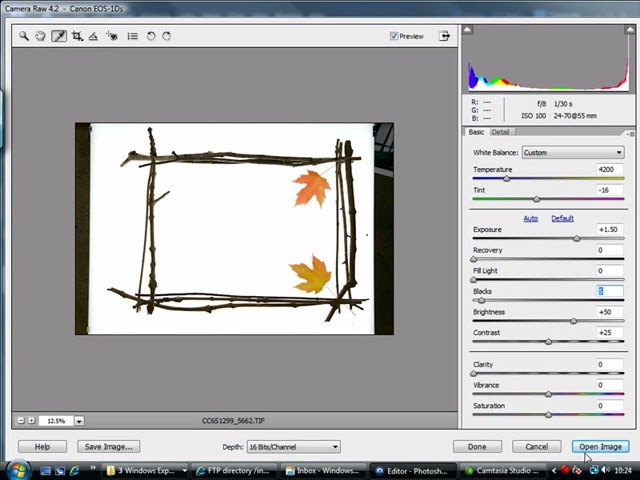640x480 pixels.
Task: Click the Temperature slider handle
Action: pos(507,179)
